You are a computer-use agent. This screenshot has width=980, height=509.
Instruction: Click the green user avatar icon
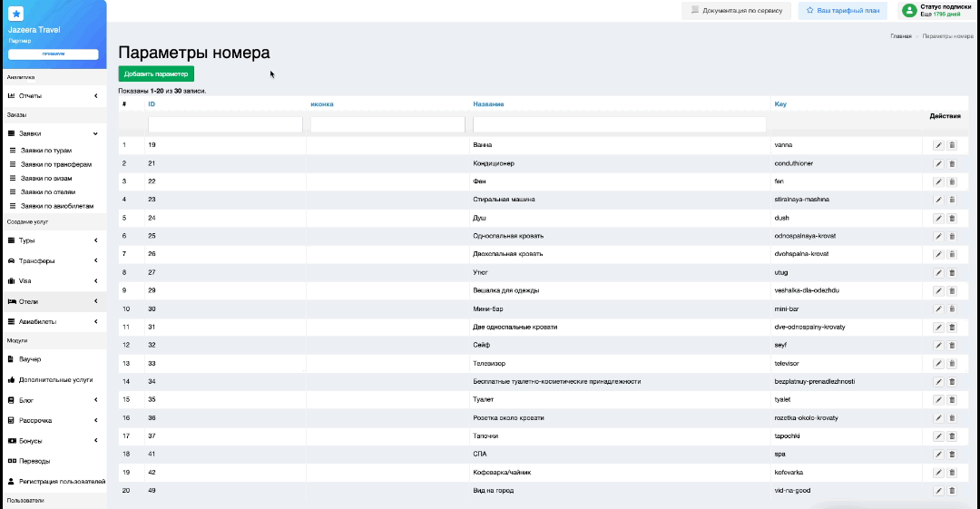[908, 10]
